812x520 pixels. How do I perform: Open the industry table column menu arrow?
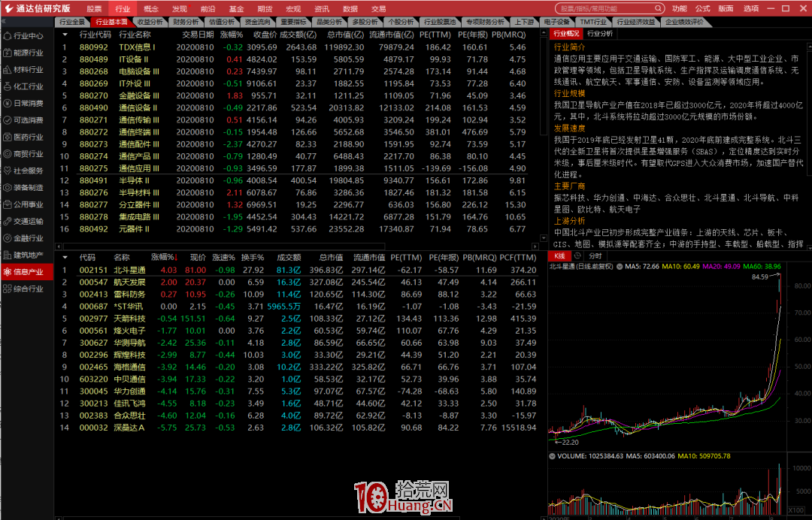[x=65, y=35]
